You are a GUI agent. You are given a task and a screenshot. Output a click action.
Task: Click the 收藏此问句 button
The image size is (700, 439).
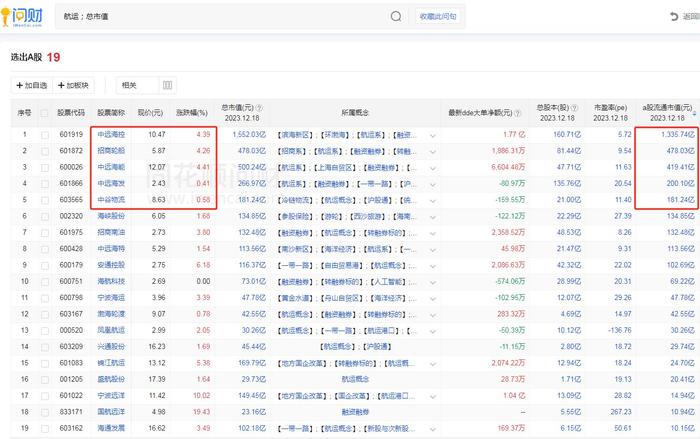pyautogui.click(x=438, y=17)
